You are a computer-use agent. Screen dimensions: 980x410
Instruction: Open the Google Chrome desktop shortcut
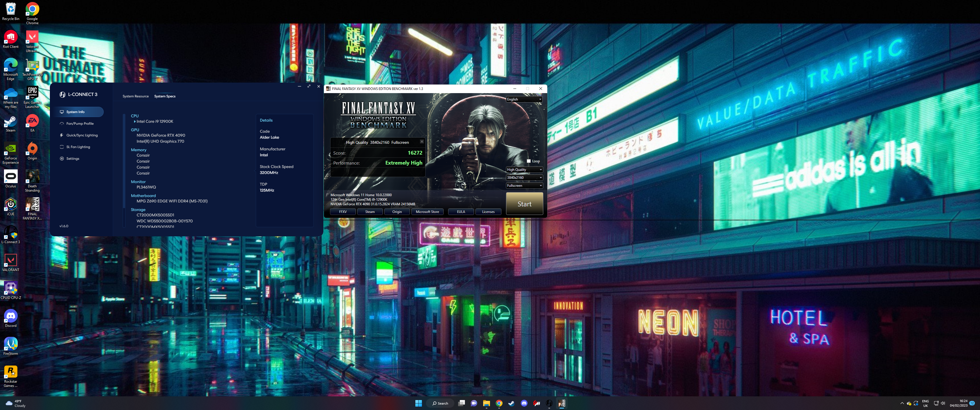click(32, 13)
